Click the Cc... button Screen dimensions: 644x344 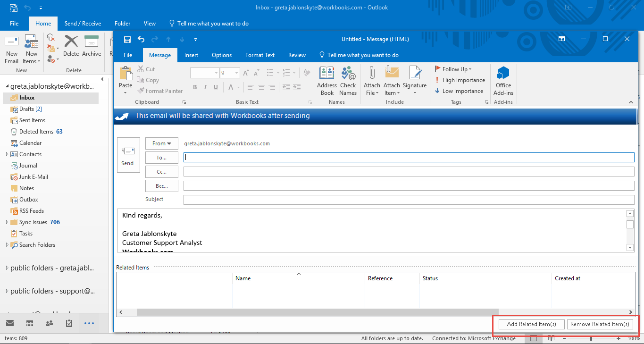[162, 172]
